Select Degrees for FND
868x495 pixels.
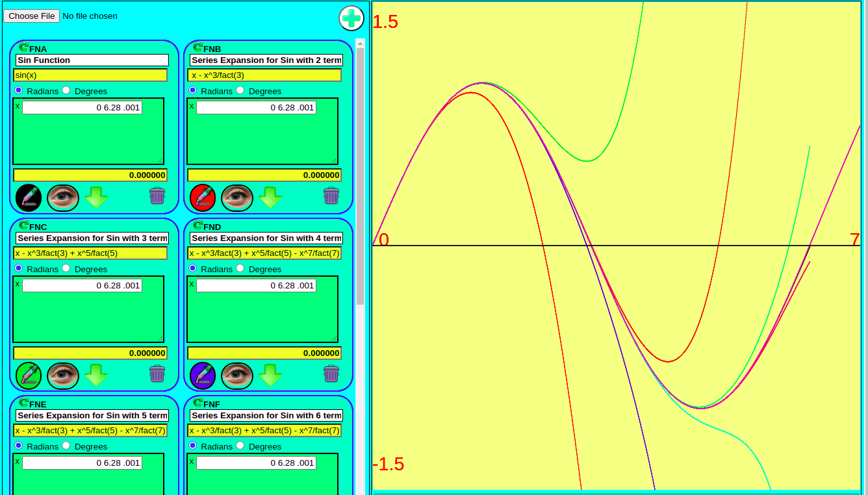click(x=240, y=268)
